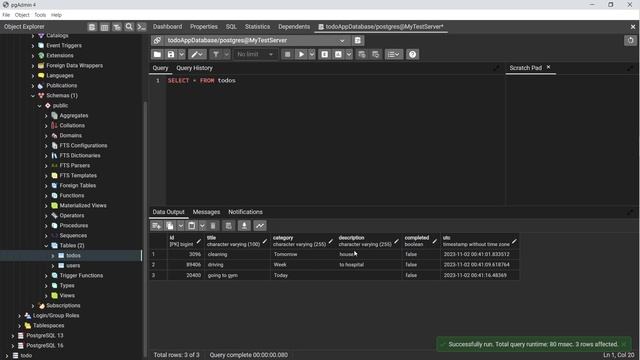Dismiss the Successfully run notification
The width and height of the screenshot is (640, 360).
coord(624,344)
